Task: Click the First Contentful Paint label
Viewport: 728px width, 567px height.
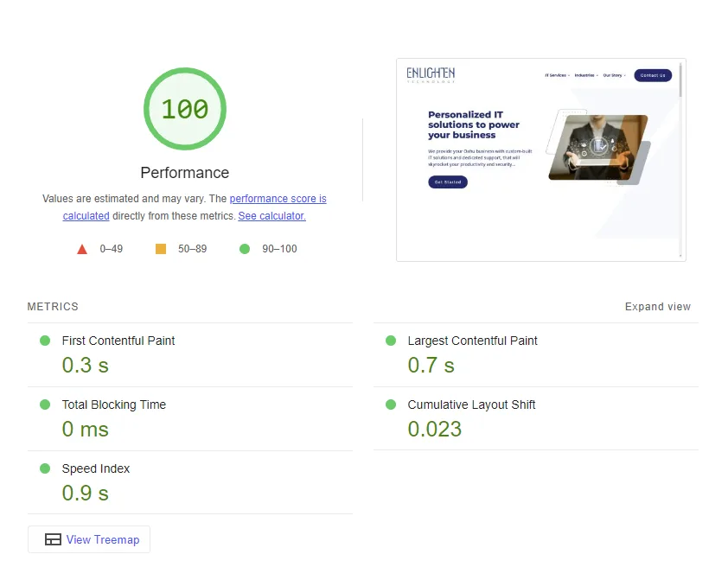Action: point(118,341)
